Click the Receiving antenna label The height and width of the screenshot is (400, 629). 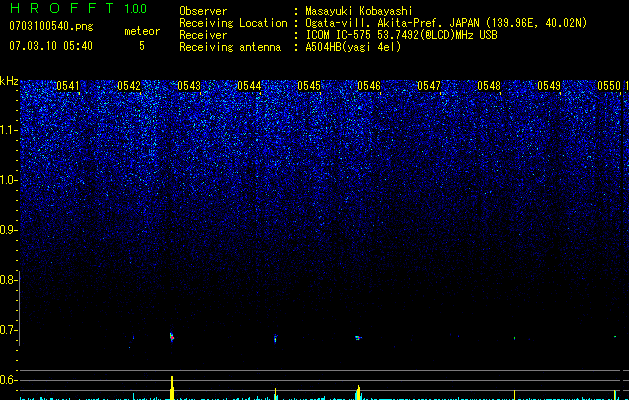point(230,47)
